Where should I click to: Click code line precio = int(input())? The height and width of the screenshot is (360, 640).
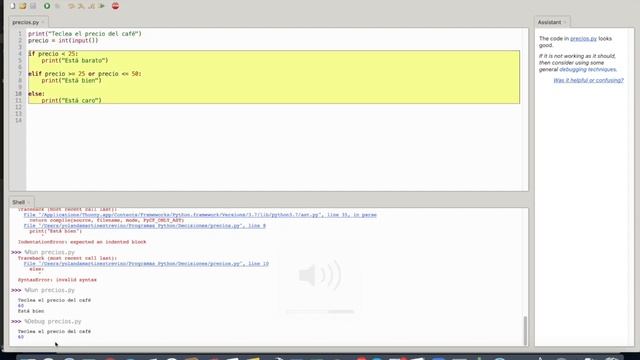tap(63, 40)
